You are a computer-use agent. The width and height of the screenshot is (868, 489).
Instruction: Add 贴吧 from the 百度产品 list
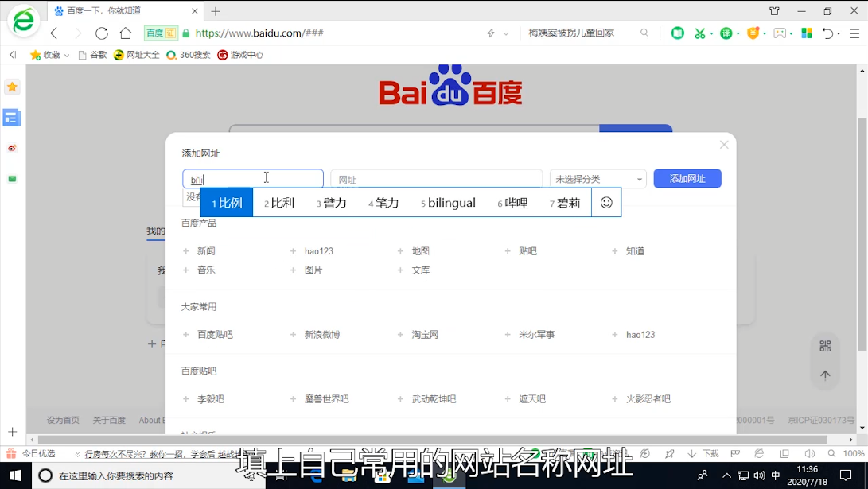pyautogui.click(x=527, y=251)
